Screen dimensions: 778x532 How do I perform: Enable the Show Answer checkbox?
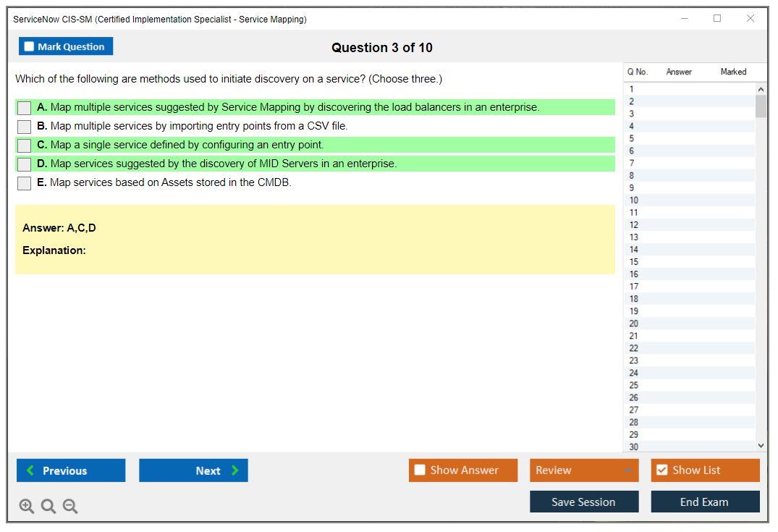(x=420, y=470)
